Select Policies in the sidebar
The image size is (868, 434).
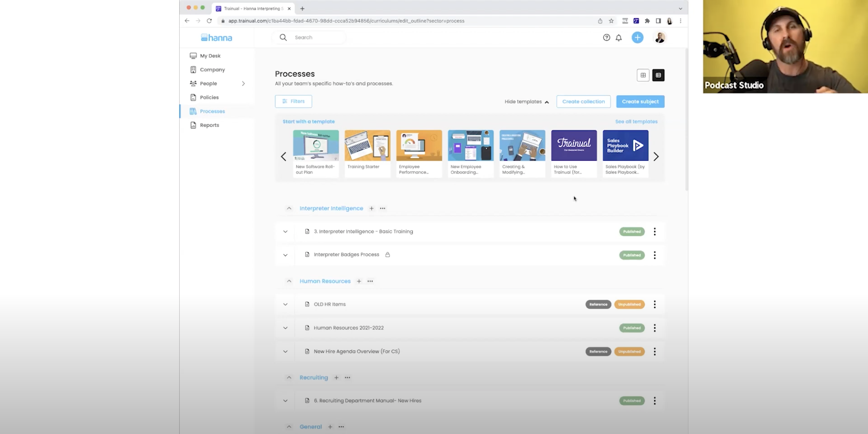pyautogui.click(x=209, y=97)
